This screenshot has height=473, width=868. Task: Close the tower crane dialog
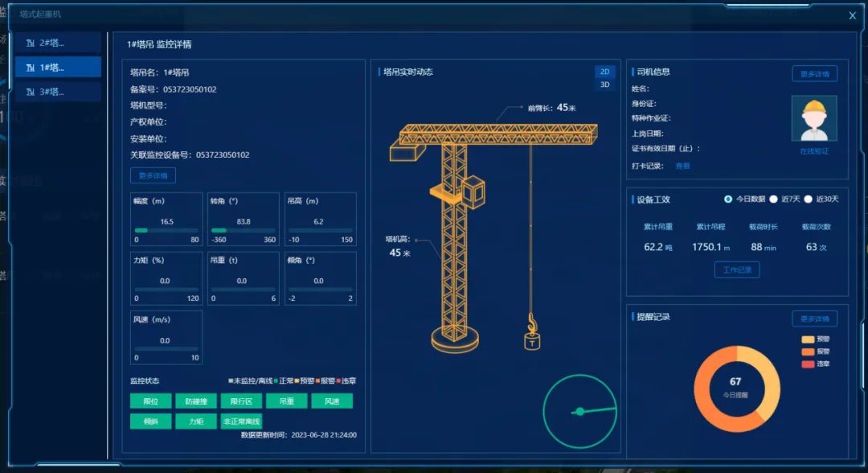[x=853, y=15]
